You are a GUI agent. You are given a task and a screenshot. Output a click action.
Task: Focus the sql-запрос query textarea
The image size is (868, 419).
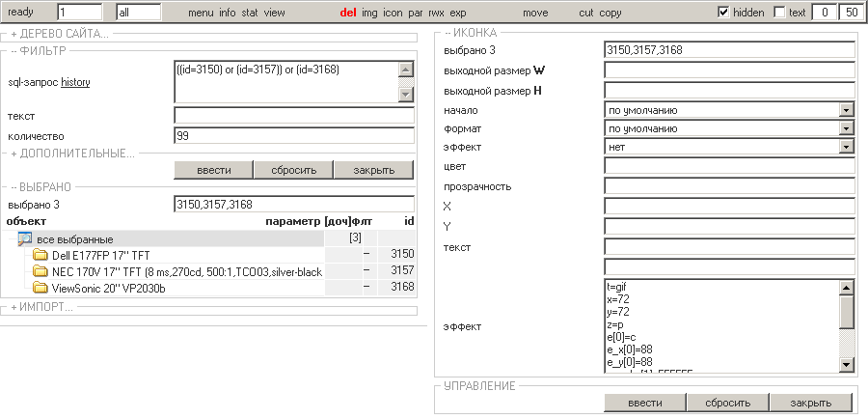tap(286, 82)
